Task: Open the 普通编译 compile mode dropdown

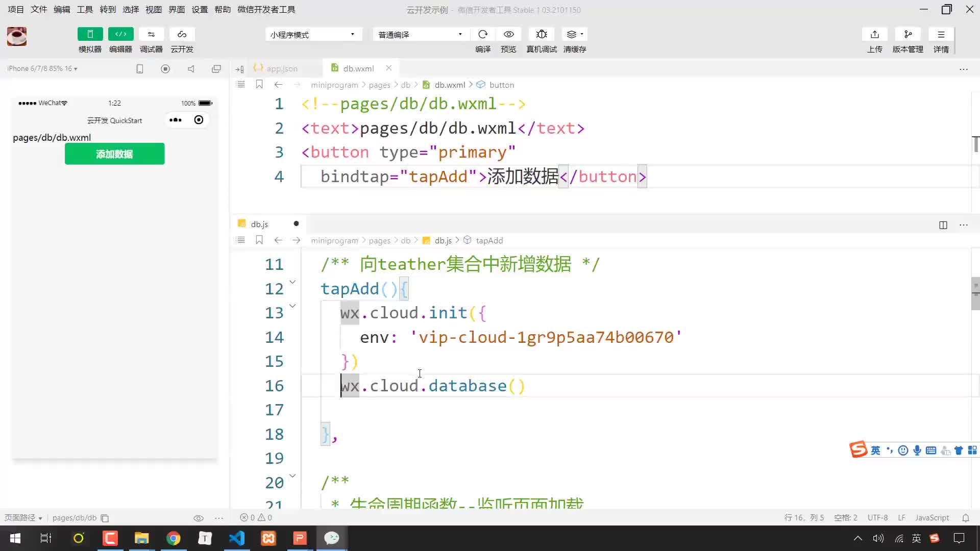Action: point(420,34)
